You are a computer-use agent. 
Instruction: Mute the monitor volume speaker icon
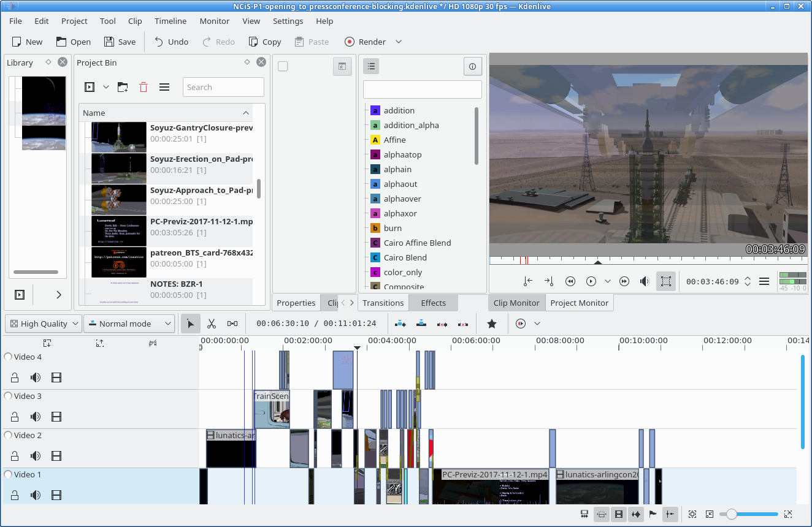click(x=645, y=281)
